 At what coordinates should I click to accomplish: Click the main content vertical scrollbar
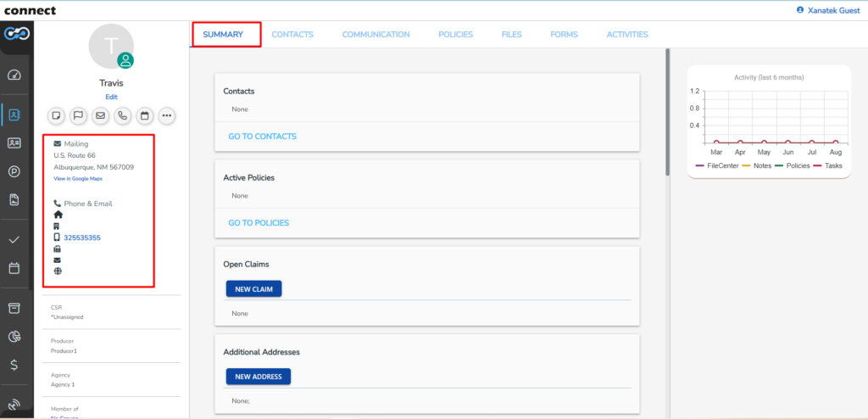(667, 112)
